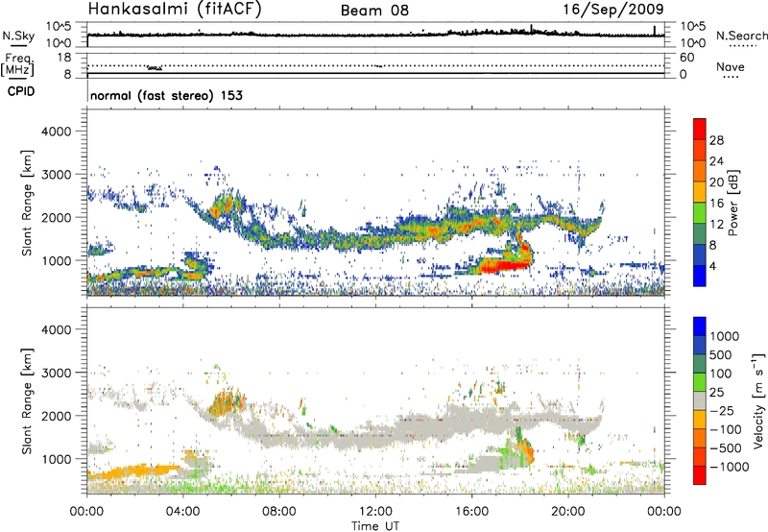Click the '4' power colorbar tick

(x=713, y=266)
